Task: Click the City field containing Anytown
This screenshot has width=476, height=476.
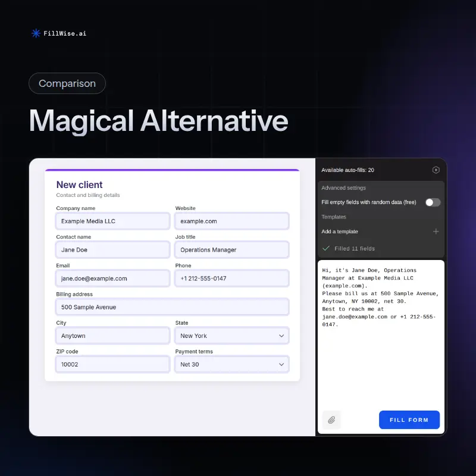Action: pyautogui.click(x=112, y=336)
